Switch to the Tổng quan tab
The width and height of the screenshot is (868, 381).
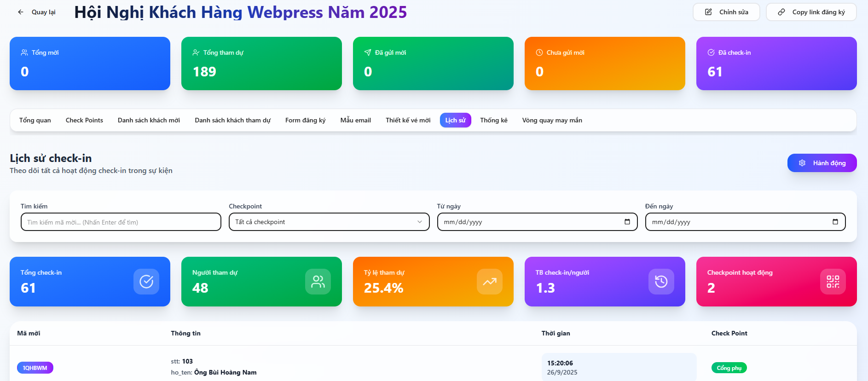35,120
